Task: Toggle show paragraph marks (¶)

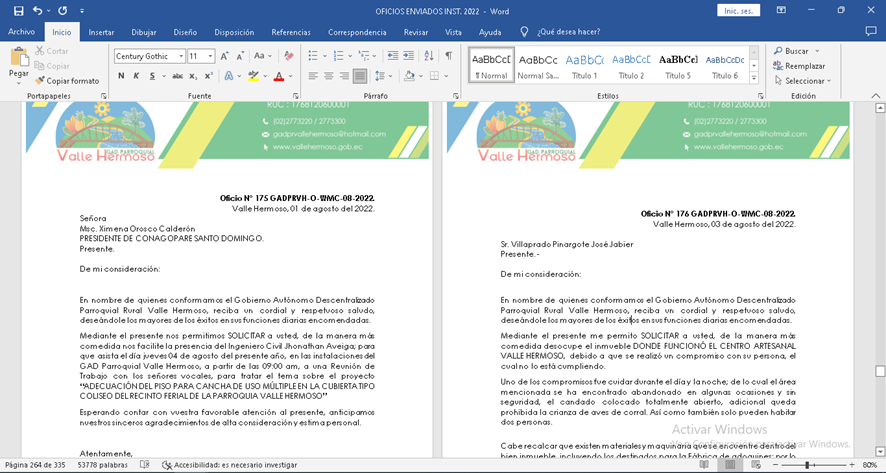Action: pyautogui.click(x=448, y=56)
